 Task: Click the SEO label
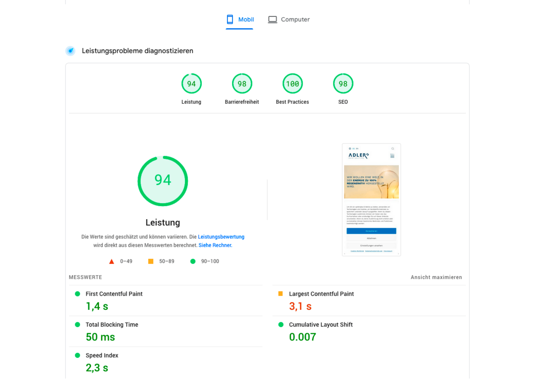343,102
